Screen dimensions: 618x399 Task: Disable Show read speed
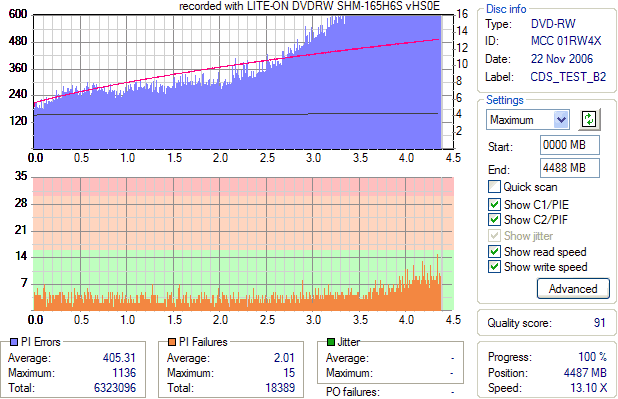click(x=494, y=251)
